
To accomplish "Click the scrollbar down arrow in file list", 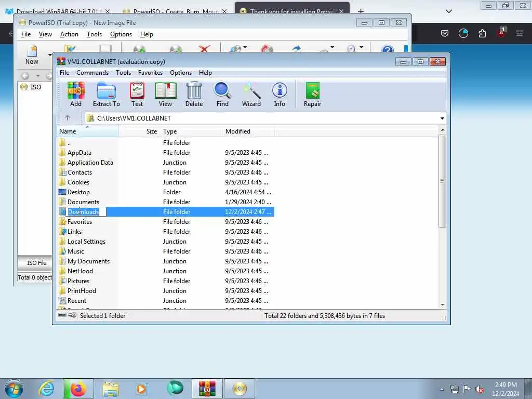I will (442, 304).
